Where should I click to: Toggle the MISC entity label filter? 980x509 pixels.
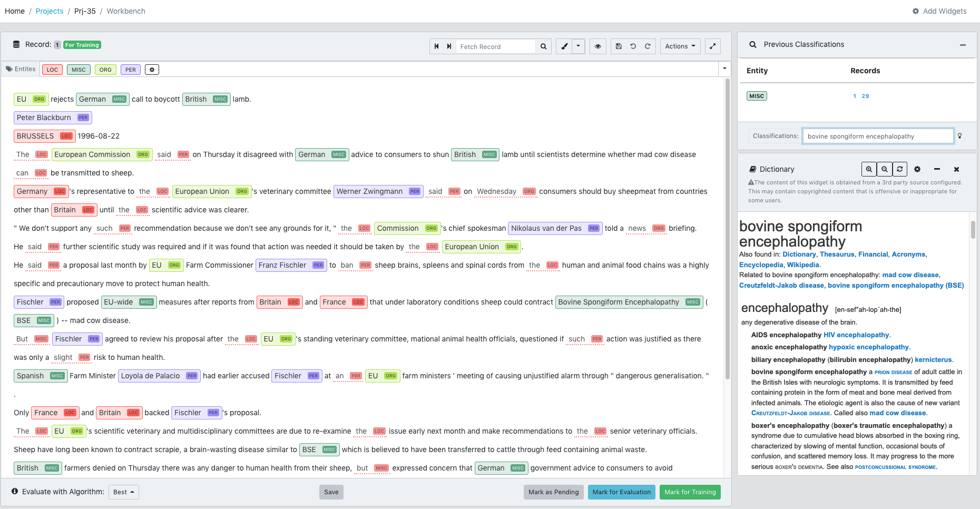[79, 69]
